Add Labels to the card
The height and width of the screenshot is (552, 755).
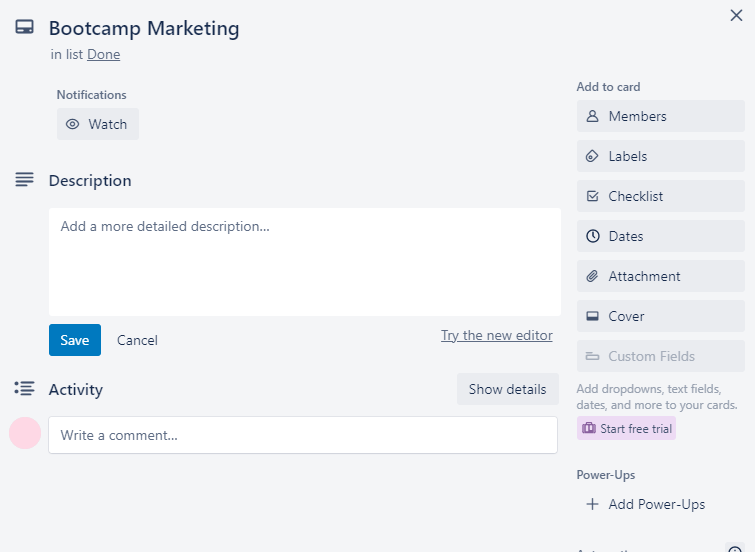pos(661,156)
